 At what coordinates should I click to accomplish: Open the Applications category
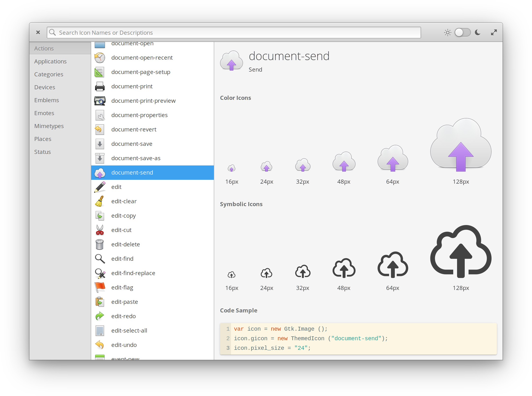(50, 61)
